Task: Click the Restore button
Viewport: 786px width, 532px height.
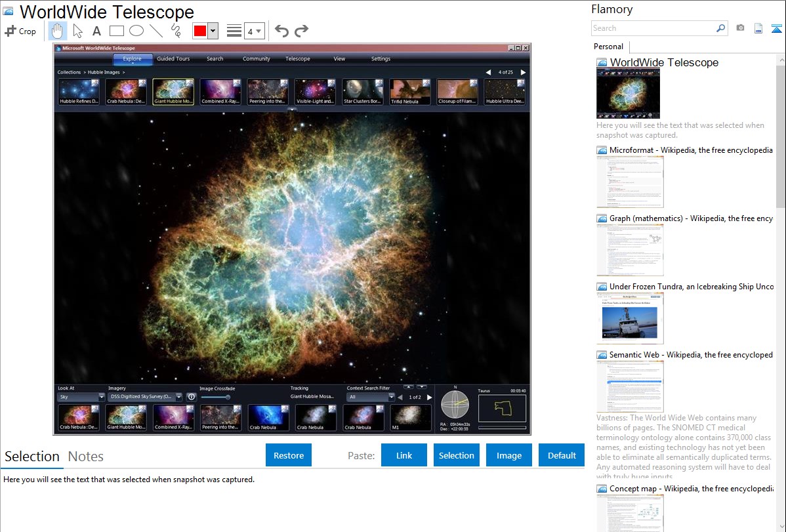Action: click(289, 455)
